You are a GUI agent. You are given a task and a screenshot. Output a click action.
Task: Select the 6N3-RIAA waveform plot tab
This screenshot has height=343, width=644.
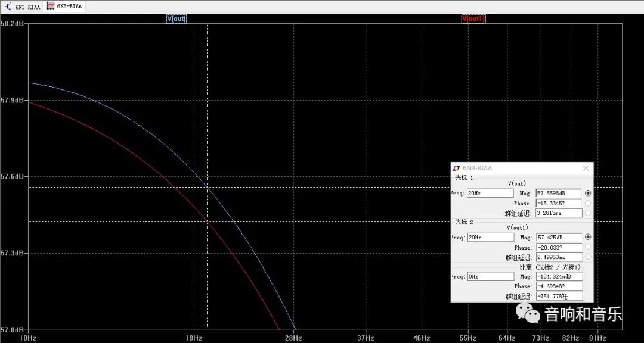(65, 6)
